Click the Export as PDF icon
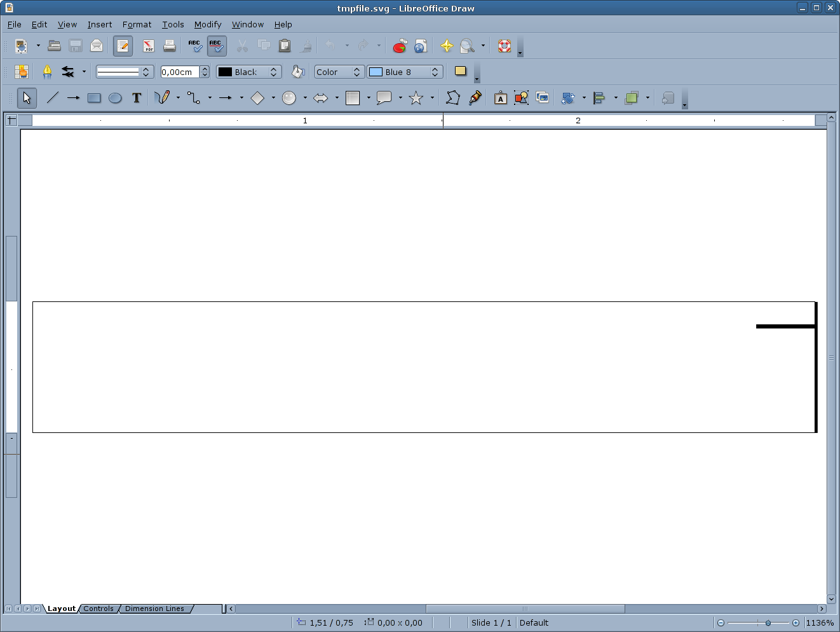Screen dimensions: 840x632 coord(149,46)
